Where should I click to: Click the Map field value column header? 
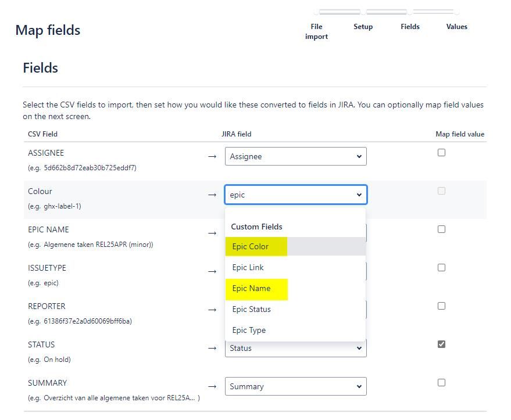click(x=460, y=134)
